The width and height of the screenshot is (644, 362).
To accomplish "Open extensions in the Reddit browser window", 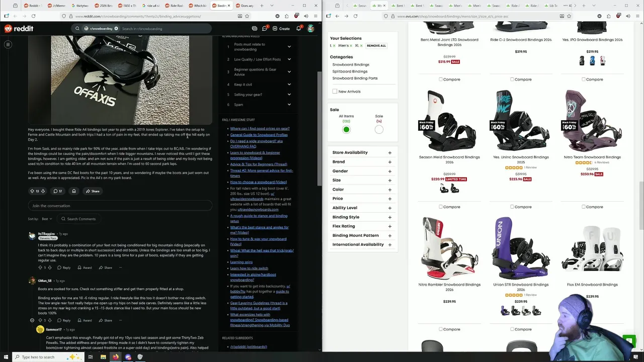I will [286, 16].
